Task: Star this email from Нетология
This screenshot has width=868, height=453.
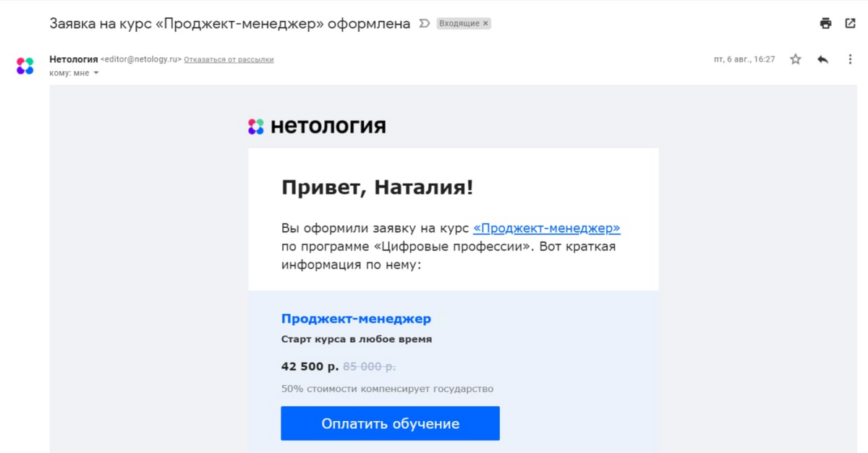Action: 796,59
